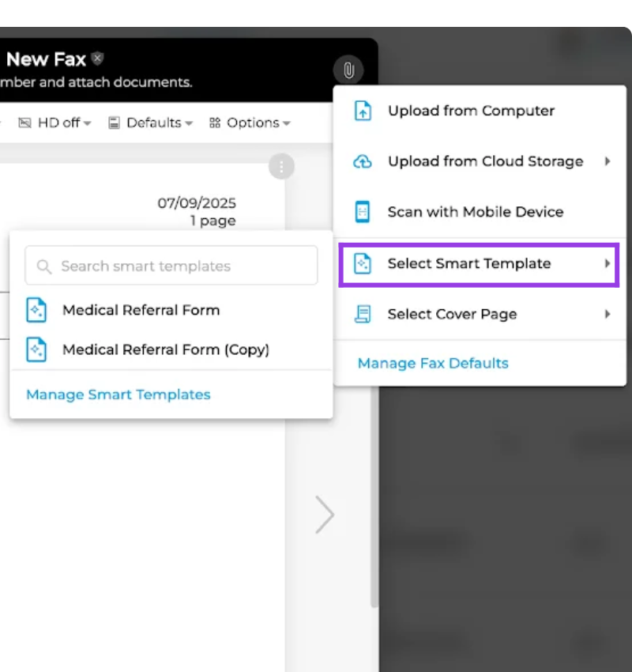
Task: Open Manage Smart Templates link
Action: (118, 395)
